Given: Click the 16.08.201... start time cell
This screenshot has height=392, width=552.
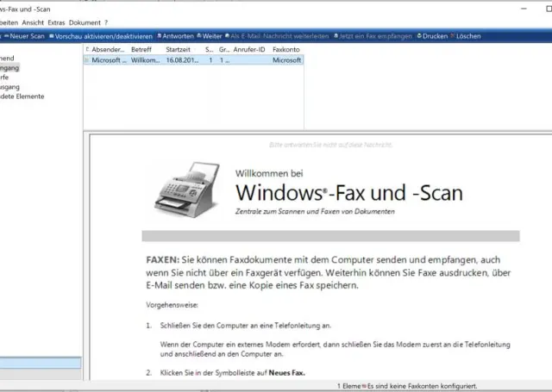Looking at the screenshot, I should point(182,60).
